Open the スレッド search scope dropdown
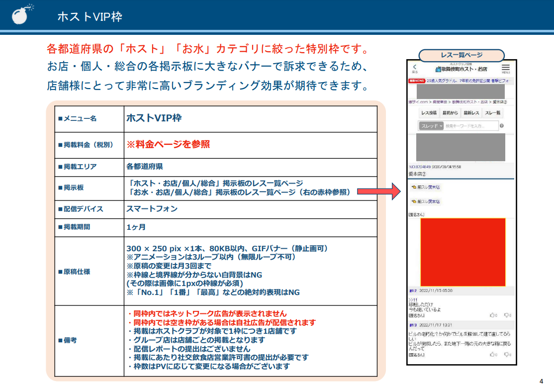Image resolution: width=554 pixels, height=392 pixels. tap(431, 126)
